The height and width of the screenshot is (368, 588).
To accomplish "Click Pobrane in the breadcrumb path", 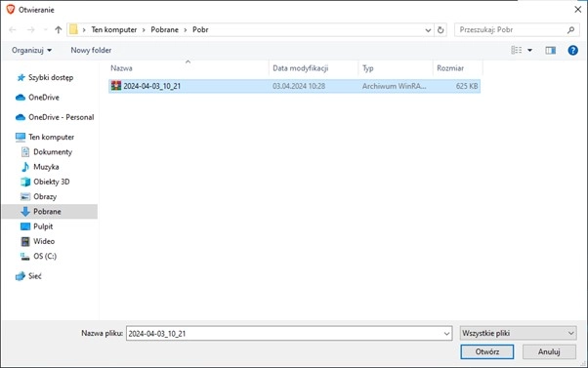I will [x=165, y=29].
